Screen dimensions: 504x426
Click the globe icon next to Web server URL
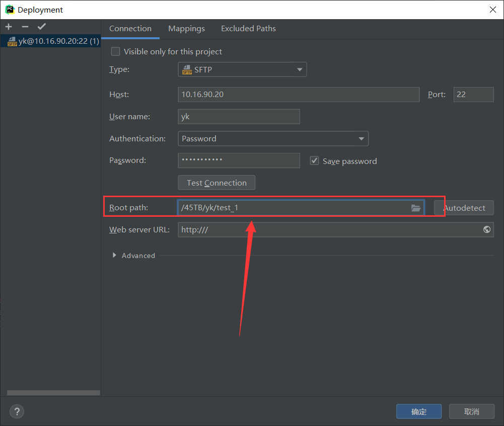click(x=486, y=229)
